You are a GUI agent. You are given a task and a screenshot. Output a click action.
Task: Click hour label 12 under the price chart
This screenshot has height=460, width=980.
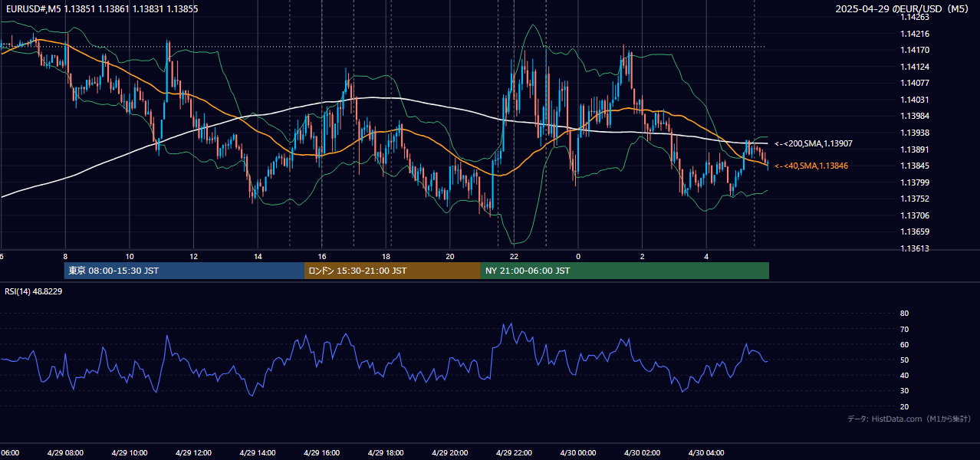tap(194, 256)
